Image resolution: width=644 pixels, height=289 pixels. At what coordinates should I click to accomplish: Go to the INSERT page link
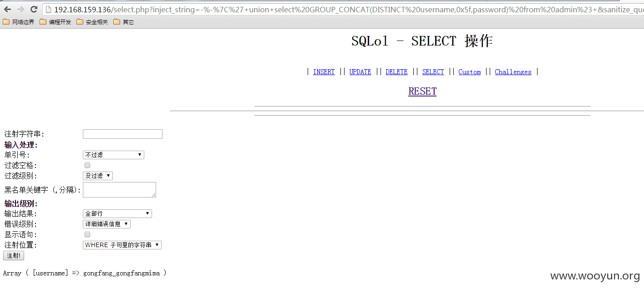(324, 72)
